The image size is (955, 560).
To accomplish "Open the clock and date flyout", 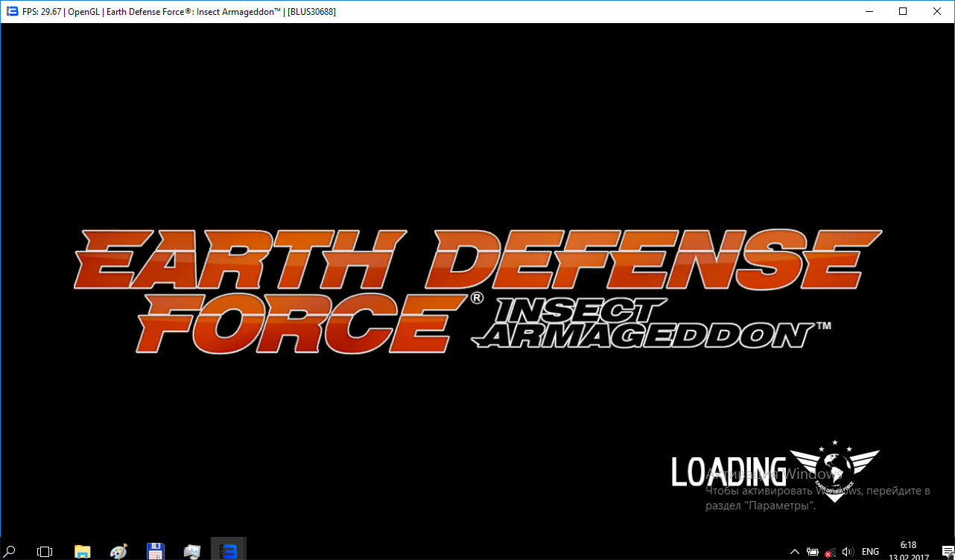I will point(907,551).
